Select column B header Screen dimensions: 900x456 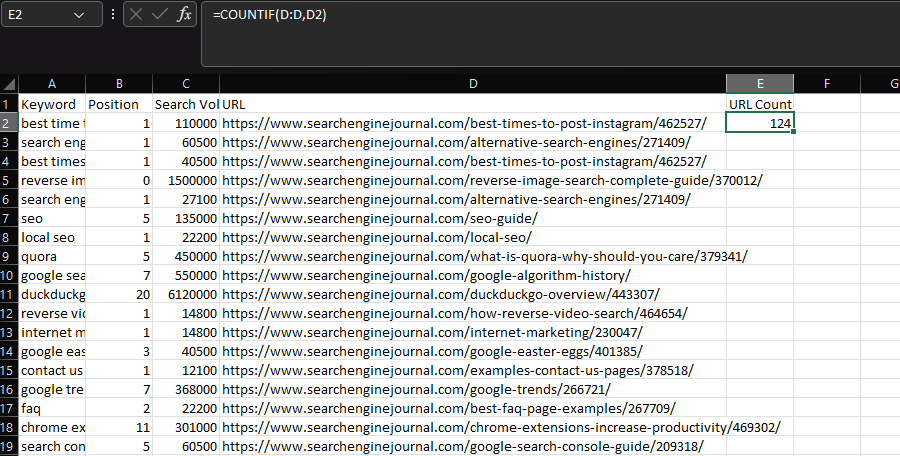click(x=119, y=84)
